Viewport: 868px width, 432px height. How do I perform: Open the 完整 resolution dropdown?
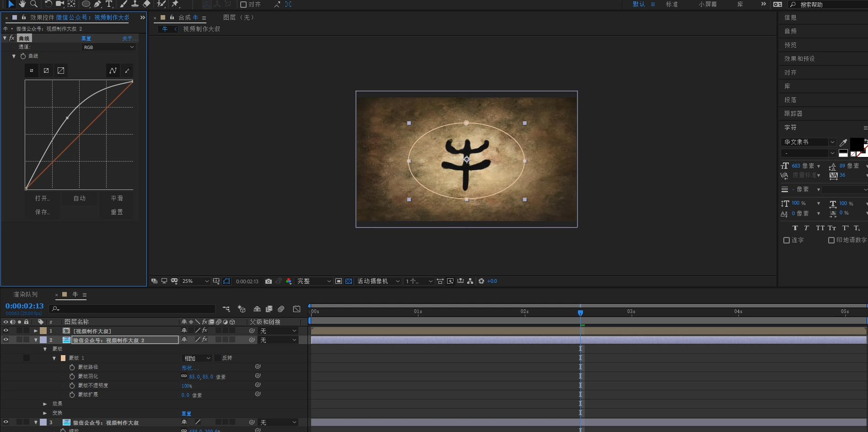tap(313, 281)
